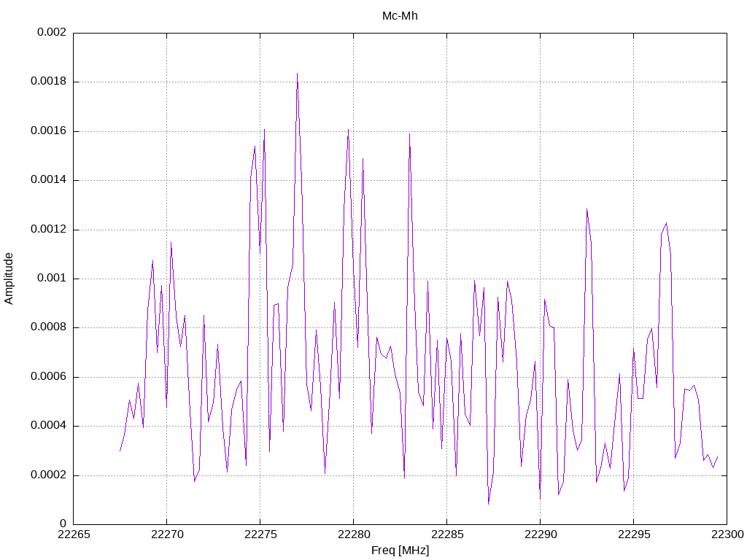This screenshot has height=560, width=747.
Task: Click the 22265 x-axis tick label
Action: [74, 534]
